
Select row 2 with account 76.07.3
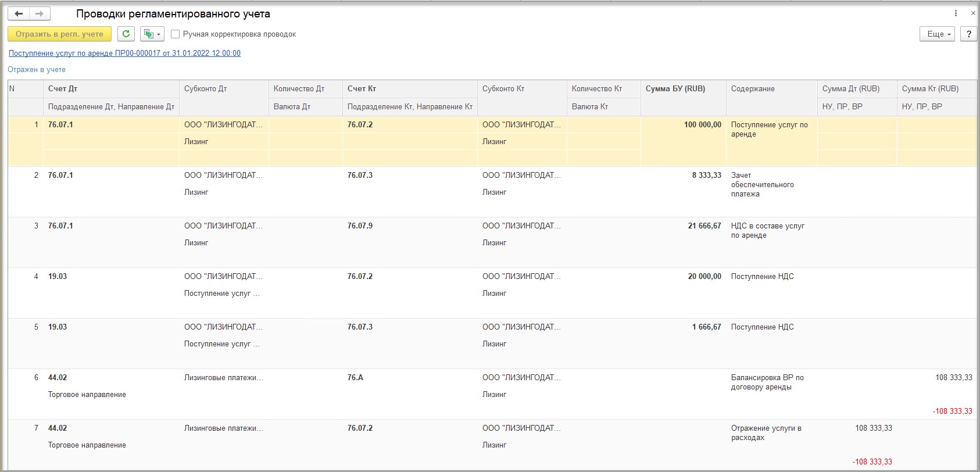coord(492,192)
